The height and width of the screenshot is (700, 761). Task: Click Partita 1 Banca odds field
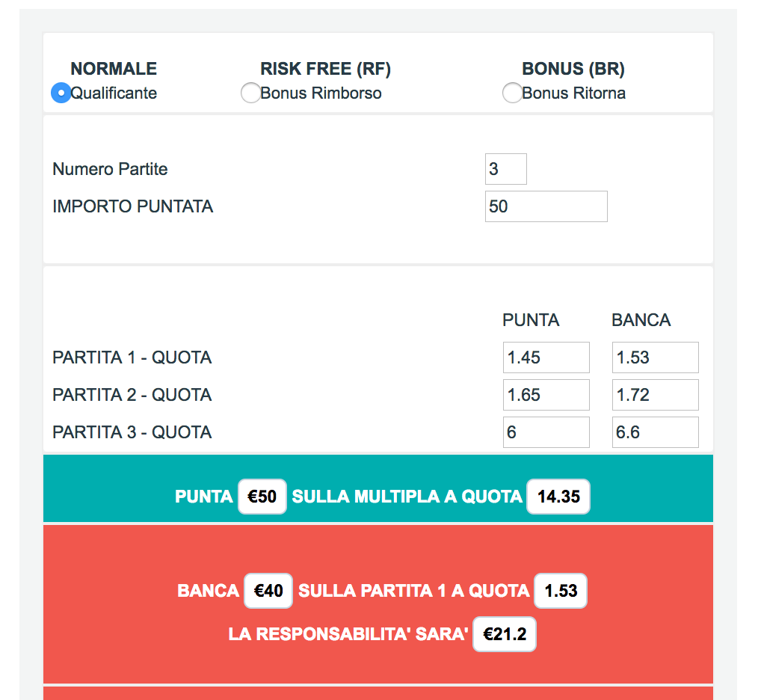(x=655, y=357)
